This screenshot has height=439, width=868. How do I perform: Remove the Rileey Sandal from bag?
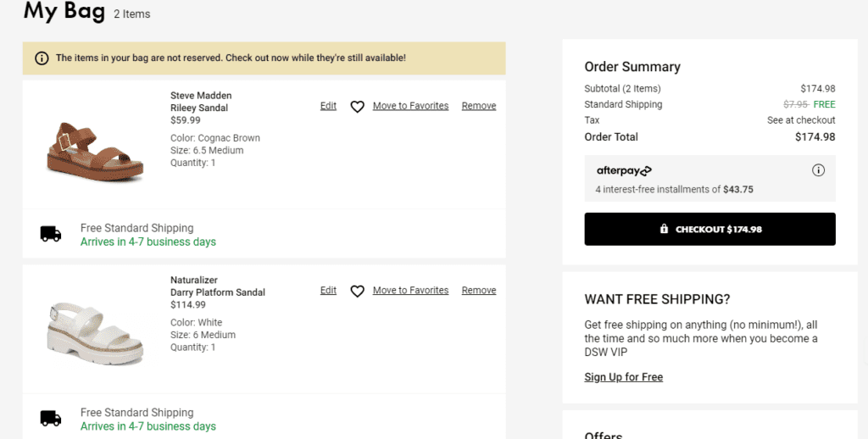(479, 106)
